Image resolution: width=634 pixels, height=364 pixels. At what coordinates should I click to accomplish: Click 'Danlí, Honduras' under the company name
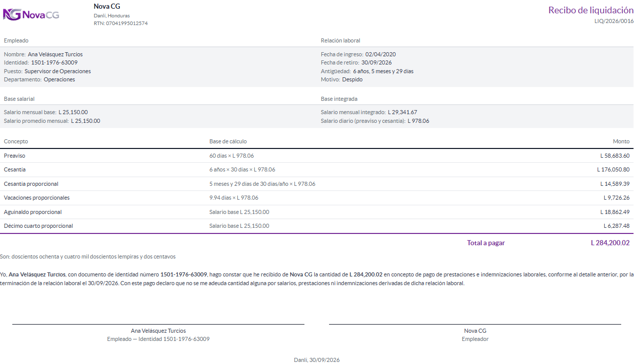tap(112, 15)
